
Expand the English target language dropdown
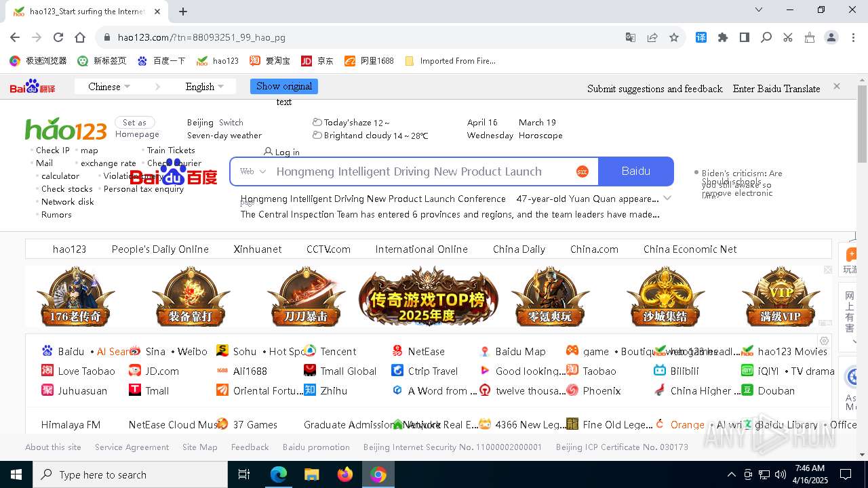[204, 87]
